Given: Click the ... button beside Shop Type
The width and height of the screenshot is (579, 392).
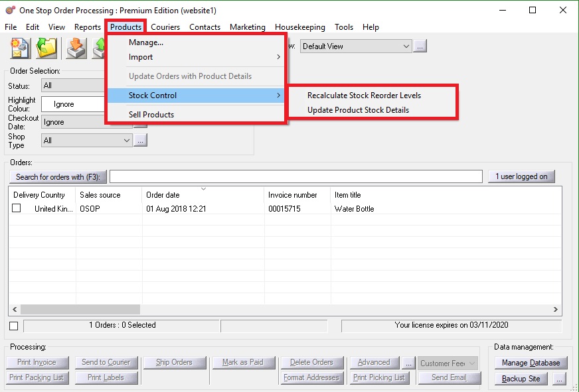Looking at the screenshot, I should (x=140, y=140).
